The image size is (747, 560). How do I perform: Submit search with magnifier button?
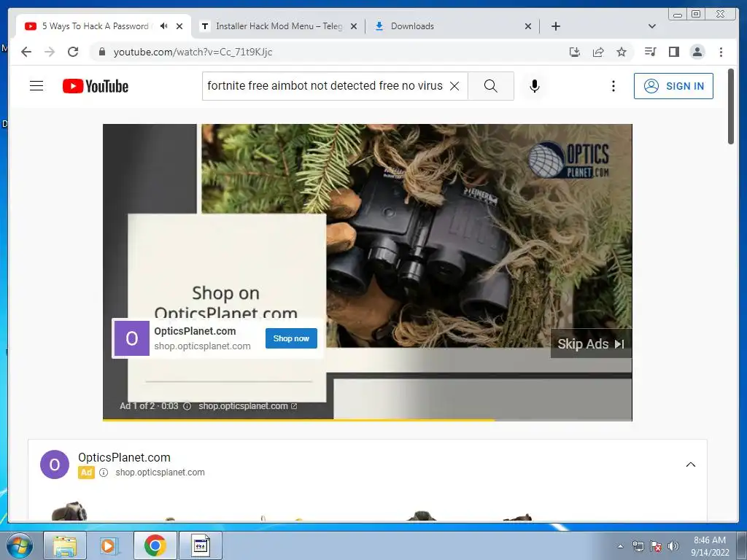pos(491,86)
